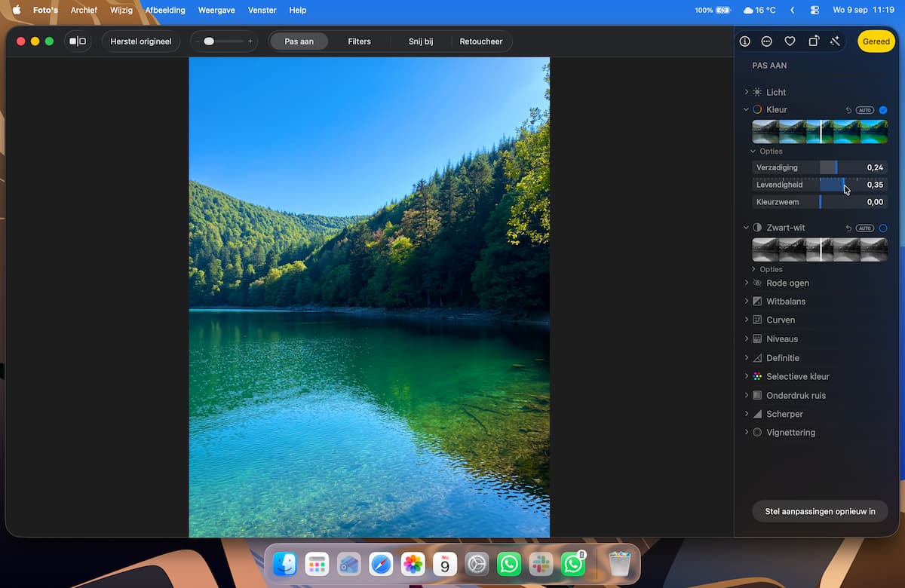Launch Safari from the dock

[381, 563]
